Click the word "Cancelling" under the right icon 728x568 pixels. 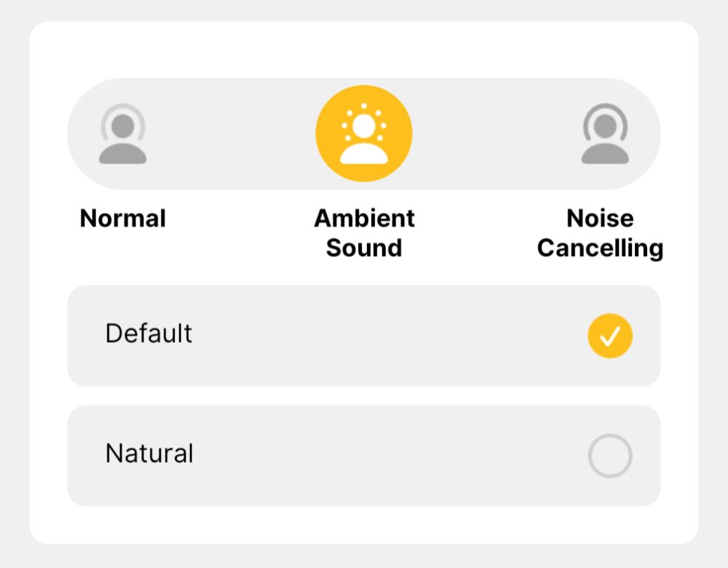[x=600, y=248]
